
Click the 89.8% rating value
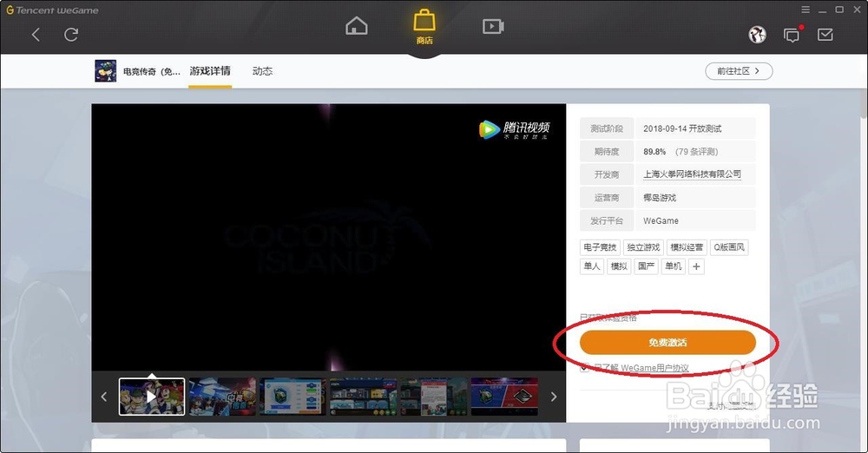[x=654, y=152]
